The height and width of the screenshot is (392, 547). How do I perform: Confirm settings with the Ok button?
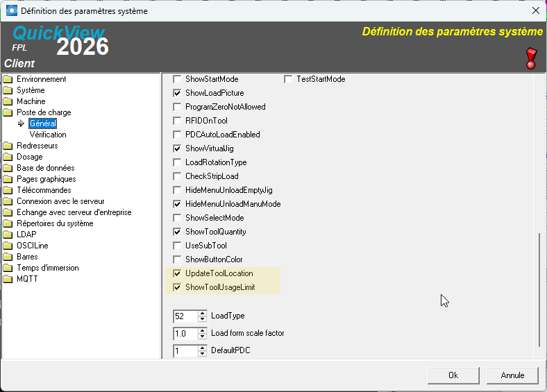[x=453, y=375]
